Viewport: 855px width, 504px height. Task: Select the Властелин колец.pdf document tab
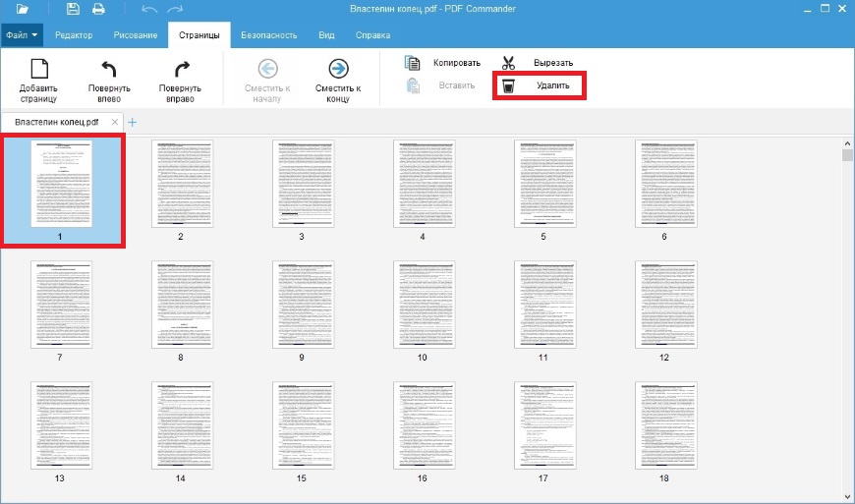pos(62,122)
